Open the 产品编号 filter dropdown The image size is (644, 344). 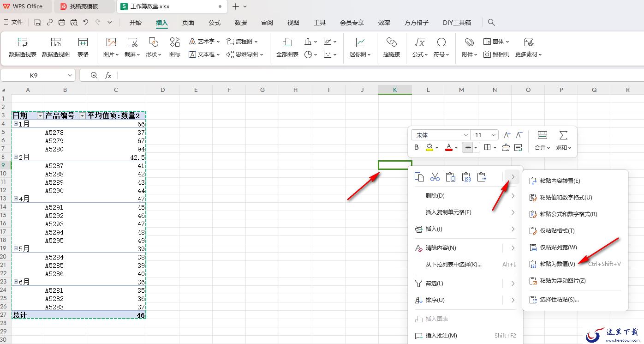tap(82, 115)
